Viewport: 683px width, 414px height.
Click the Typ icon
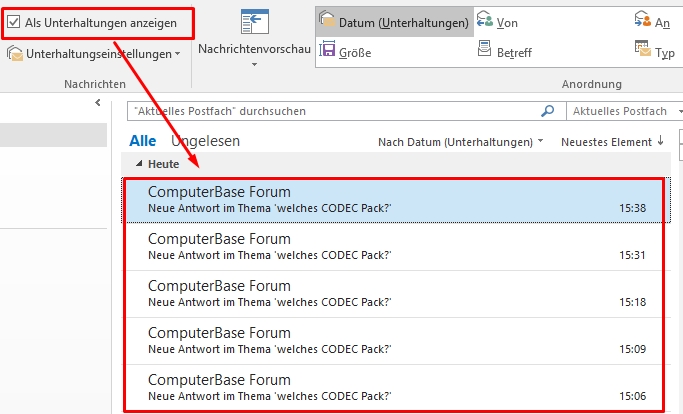(642, 49)
